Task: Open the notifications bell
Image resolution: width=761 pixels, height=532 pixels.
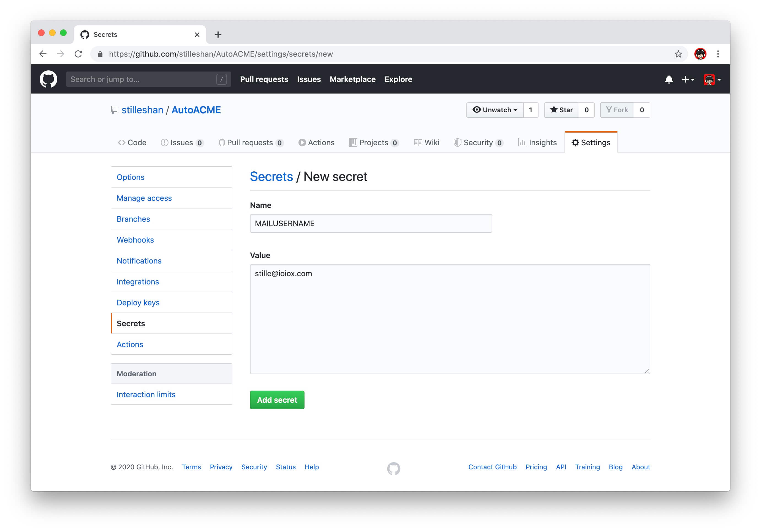Action: (x=668, y=79)
